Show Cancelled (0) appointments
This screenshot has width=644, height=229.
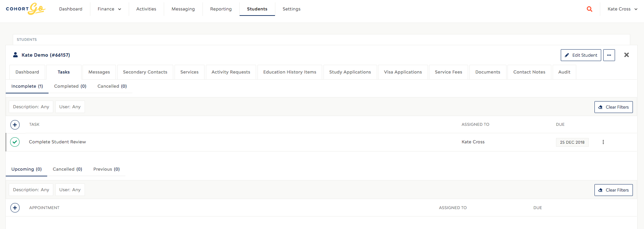tap(67, 169)
